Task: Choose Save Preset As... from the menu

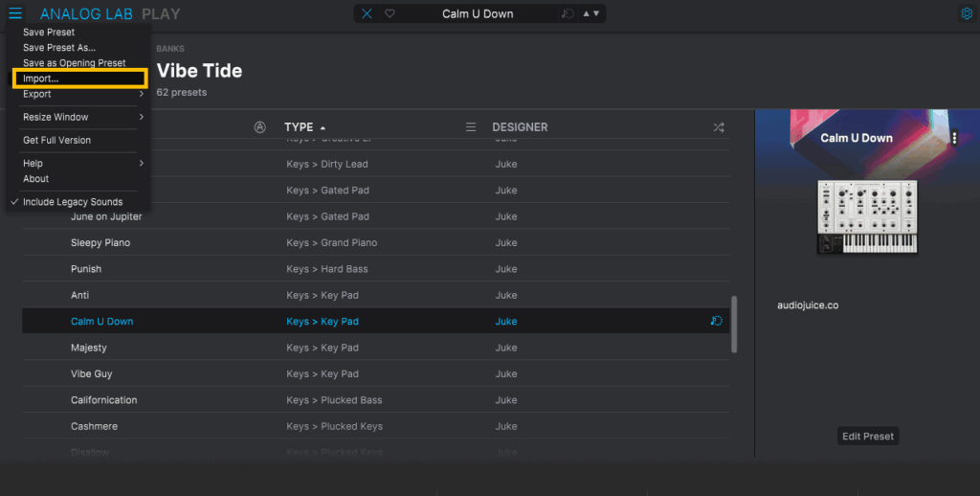Action: pos(59,48)
